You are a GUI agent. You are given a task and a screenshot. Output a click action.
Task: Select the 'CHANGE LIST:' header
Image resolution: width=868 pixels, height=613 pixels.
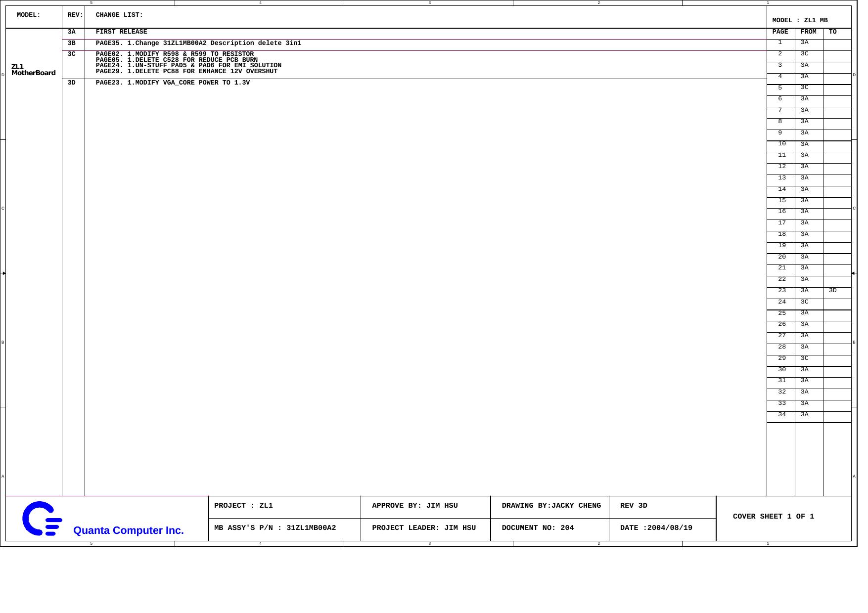(x=119, y=15)
